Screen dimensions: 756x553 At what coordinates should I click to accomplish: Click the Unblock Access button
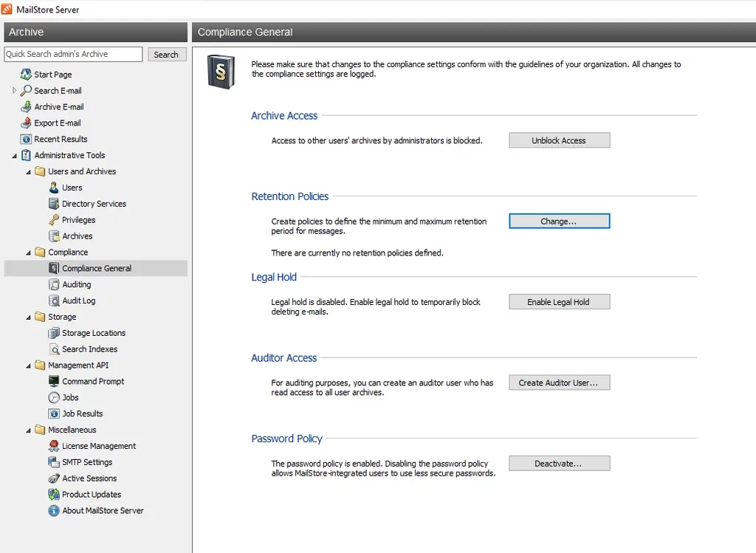pyautogui.click(x=559, y=140)
